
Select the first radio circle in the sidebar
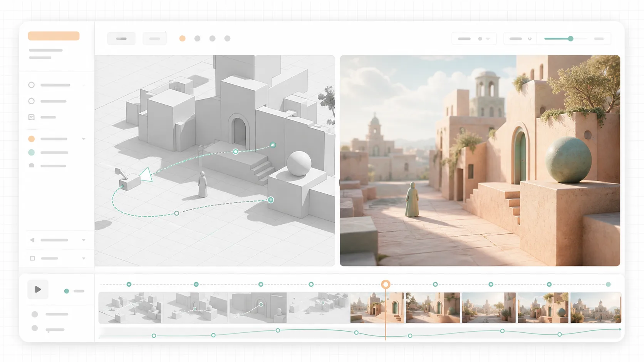[x=32, y=85]
